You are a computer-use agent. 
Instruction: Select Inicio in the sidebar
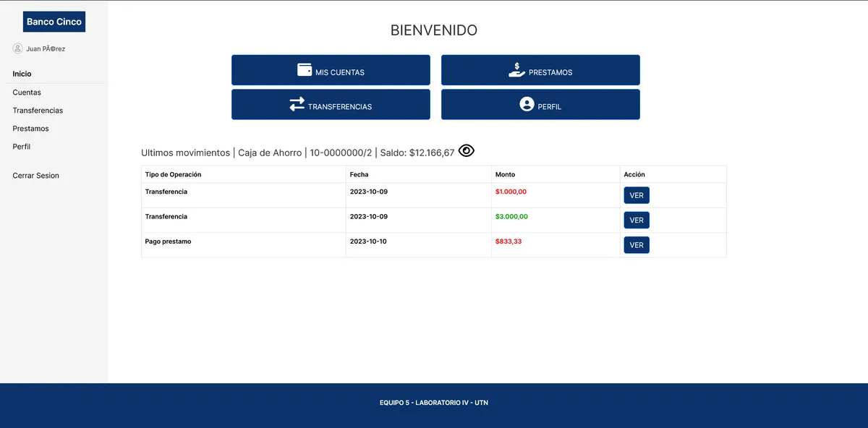pyautogui.click(x=22, y=74)
